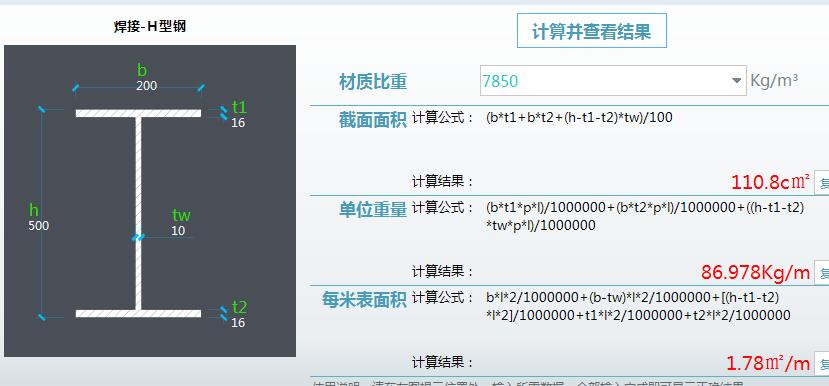Click the green t1 dimension label
829x386 pixels.
(240, 107)
